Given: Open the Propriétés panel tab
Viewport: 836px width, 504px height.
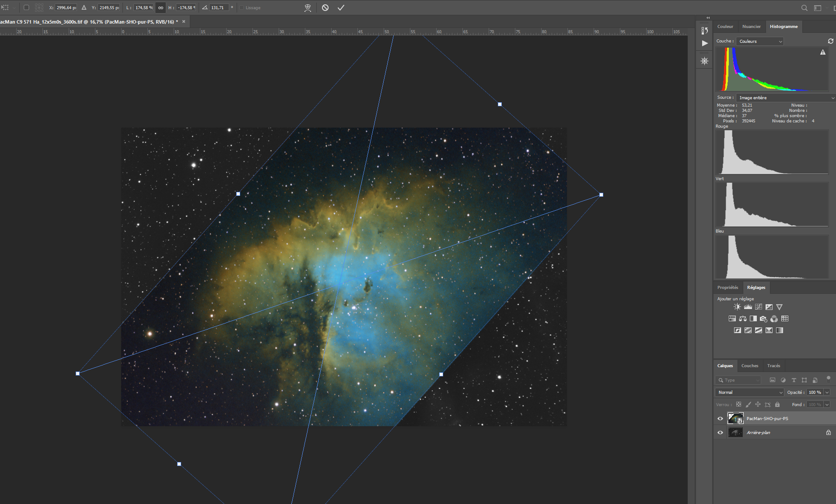Looking at the screenshot, I should click(728, 287).
